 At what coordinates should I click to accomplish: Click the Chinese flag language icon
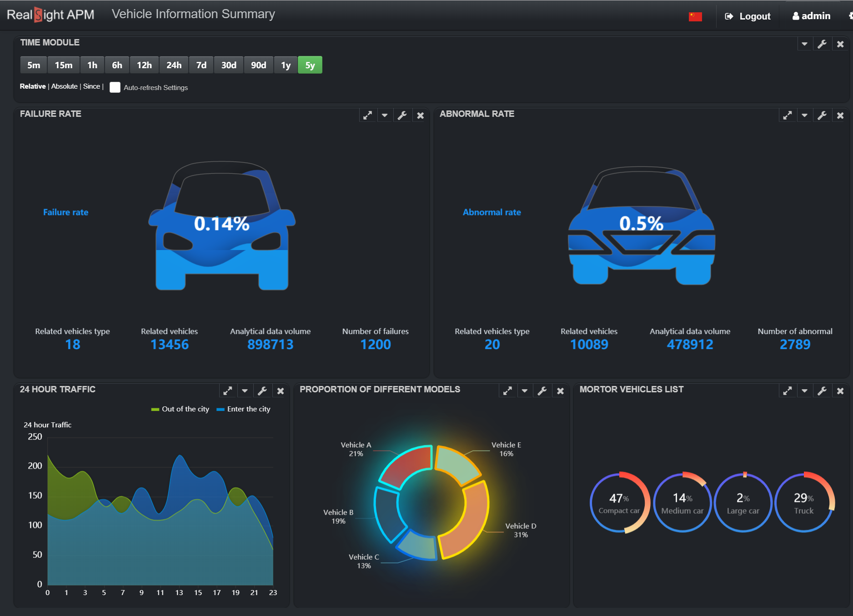tap(695, 17)
